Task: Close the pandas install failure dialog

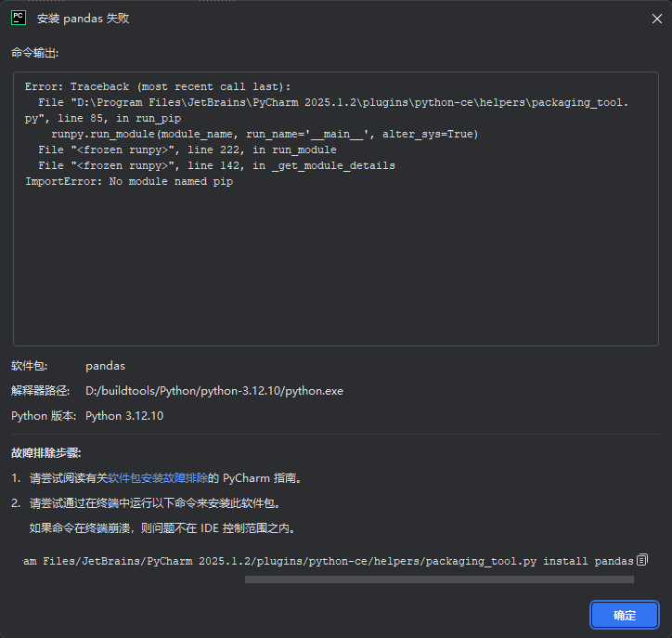Action: (x=656, y=19)
